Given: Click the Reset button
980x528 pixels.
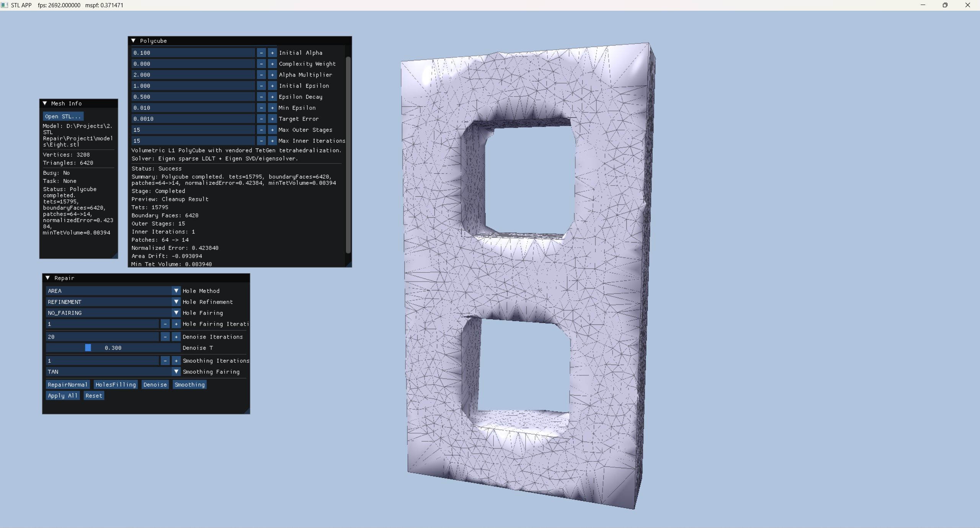Looking at the screenshot, I should click(94, 396).
